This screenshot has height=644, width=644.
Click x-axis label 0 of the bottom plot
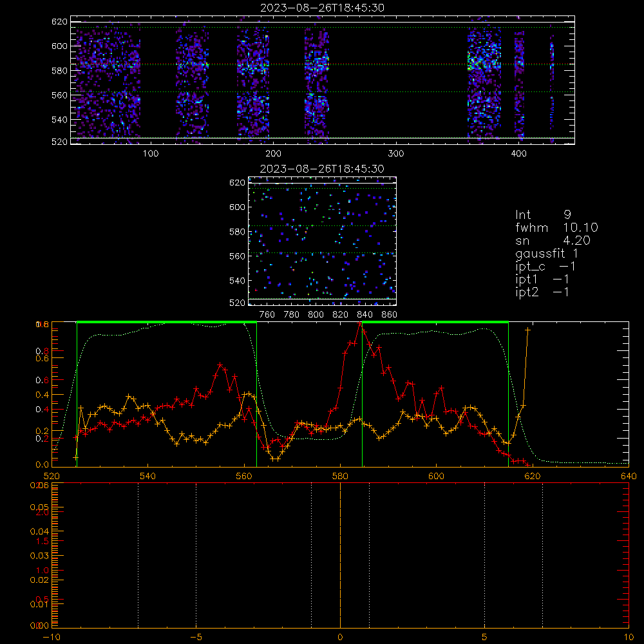coord(340,637)
